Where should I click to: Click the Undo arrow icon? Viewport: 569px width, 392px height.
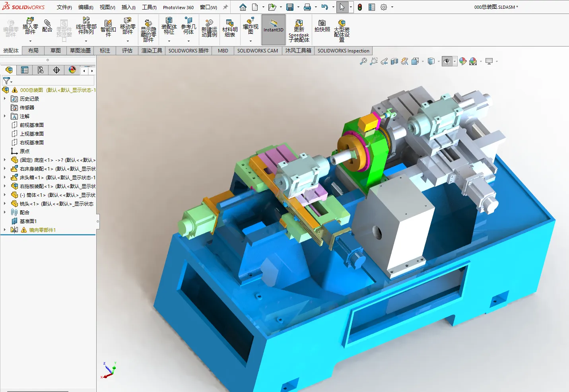[325, 7]
